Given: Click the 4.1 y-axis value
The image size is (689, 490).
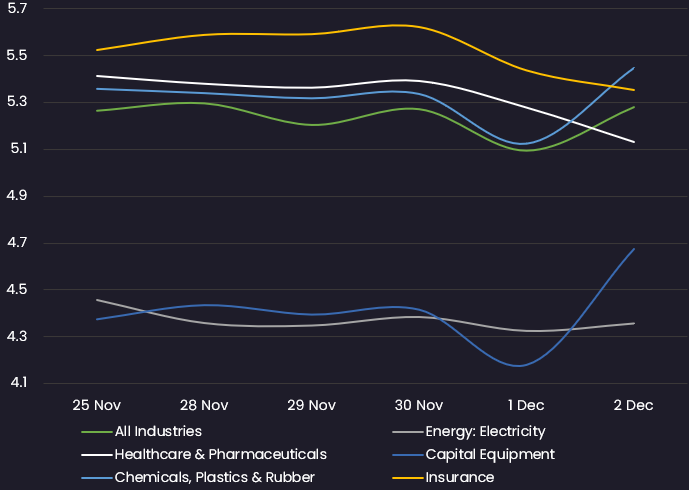Looking at the screenshot, I should pyautogui.click(x=18, y=383).
